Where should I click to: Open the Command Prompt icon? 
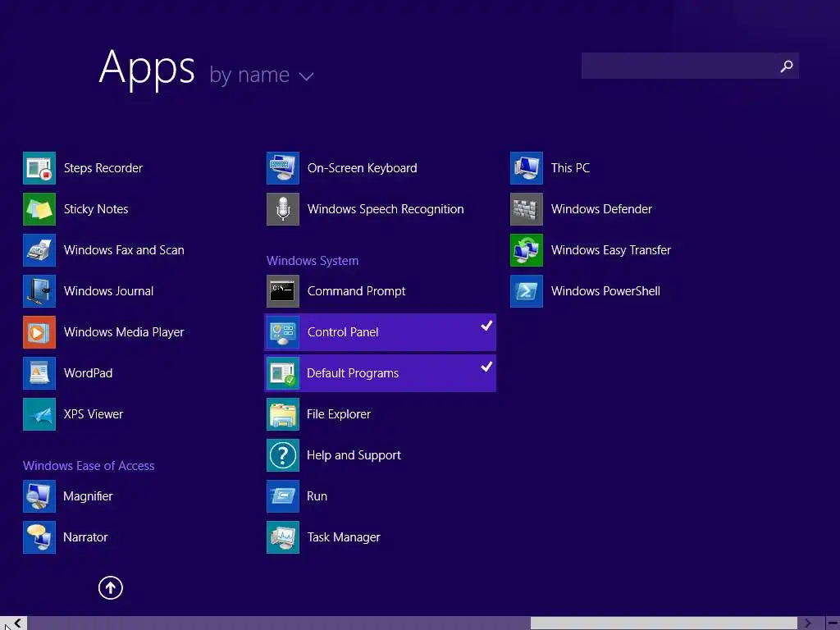[x=283, y=291]
